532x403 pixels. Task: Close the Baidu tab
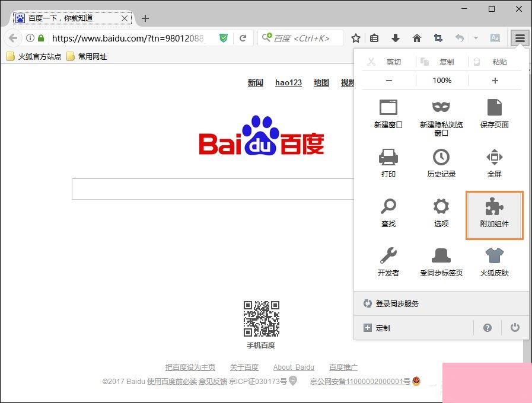click(125, 18)
